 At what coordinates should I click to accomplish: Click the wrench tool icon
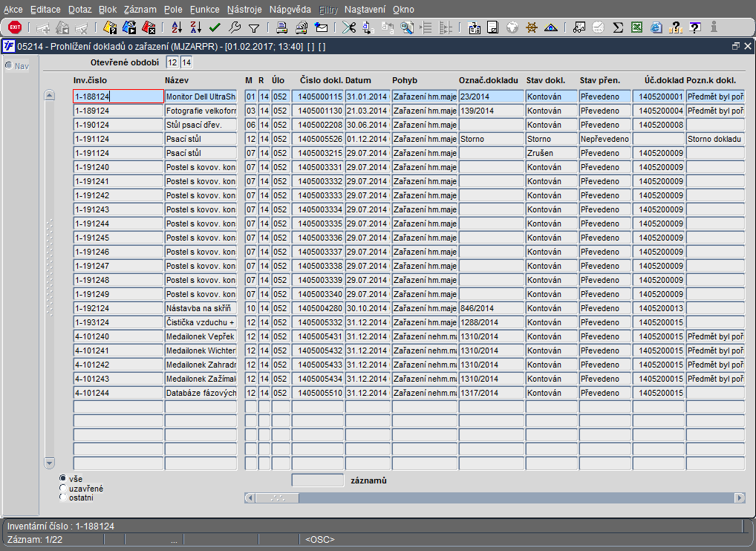tap(235, 27)
